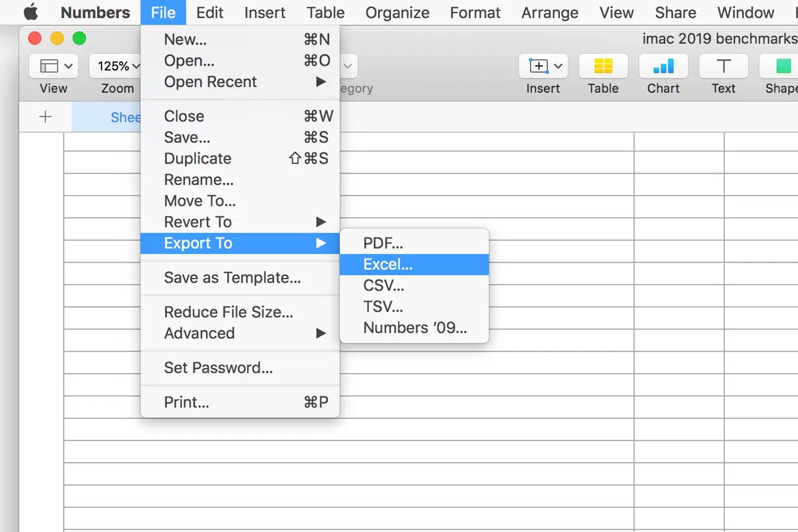Open the Apple menu
This screenshot has height=532, width=798.
(31, 13)
